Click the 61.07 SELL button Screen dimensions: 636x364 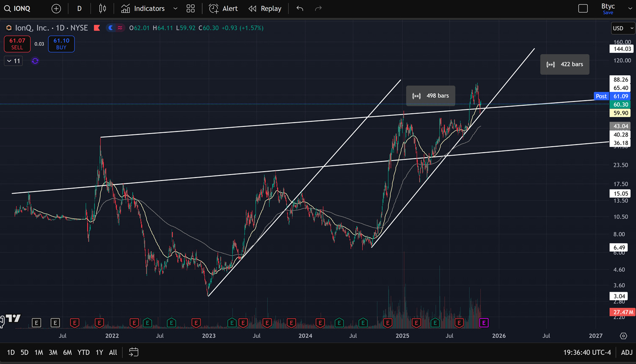point(17,44)
